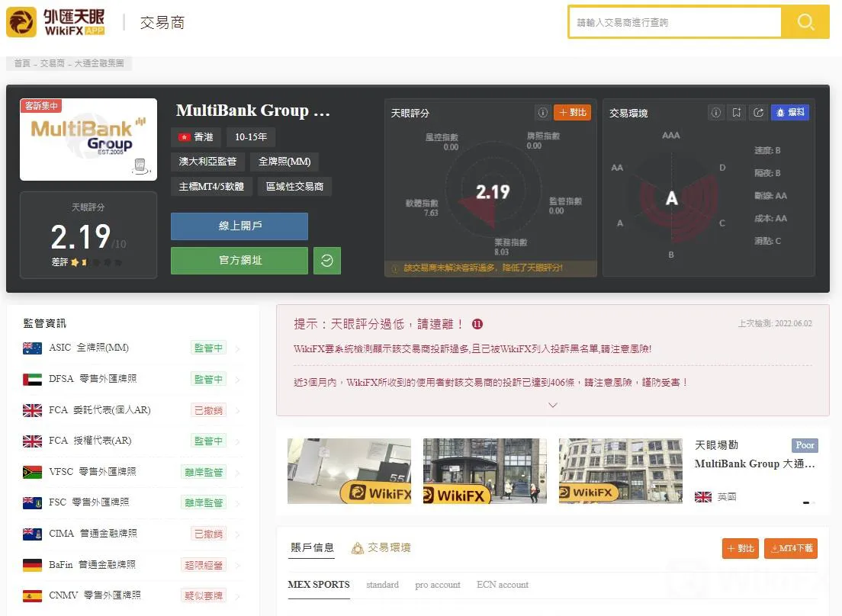Open the info icon in 天眼評分 panel
This screenshot has width=842, height=616.
pos(542,112)
